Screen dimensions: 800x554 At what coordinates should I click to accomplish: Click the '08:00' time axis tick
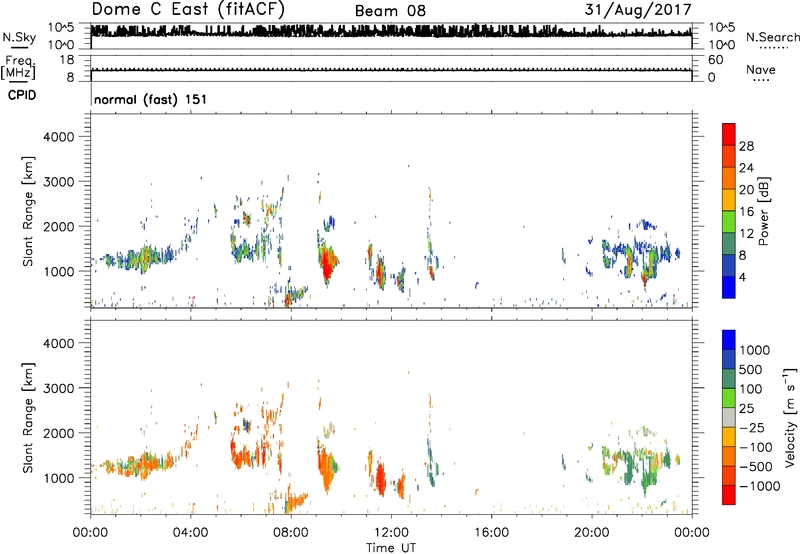point(291,533)
